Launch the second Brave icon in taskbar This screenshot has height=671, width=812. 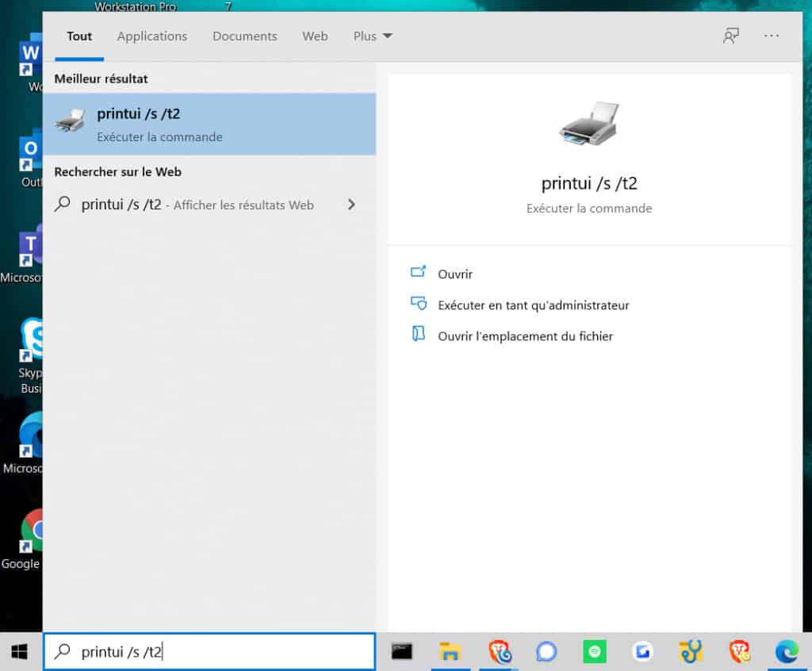click(740, 651)
